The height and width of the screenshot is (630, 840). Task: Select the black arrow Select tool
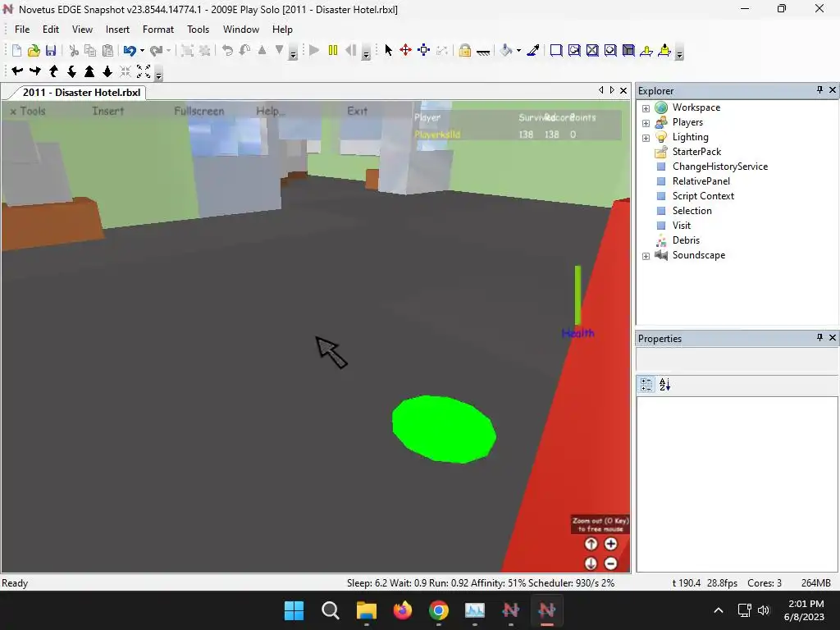(388, 50)
